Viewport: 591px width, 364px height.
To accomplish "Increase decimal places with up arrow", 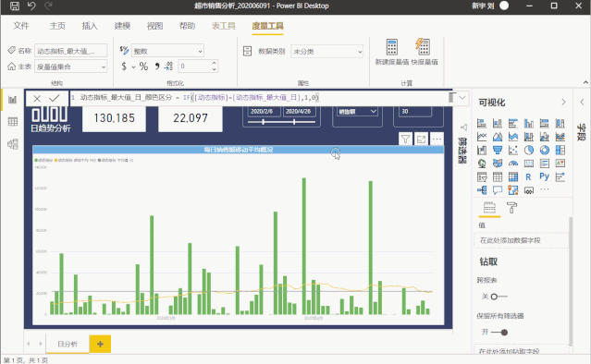I will [x=214, y=63].
